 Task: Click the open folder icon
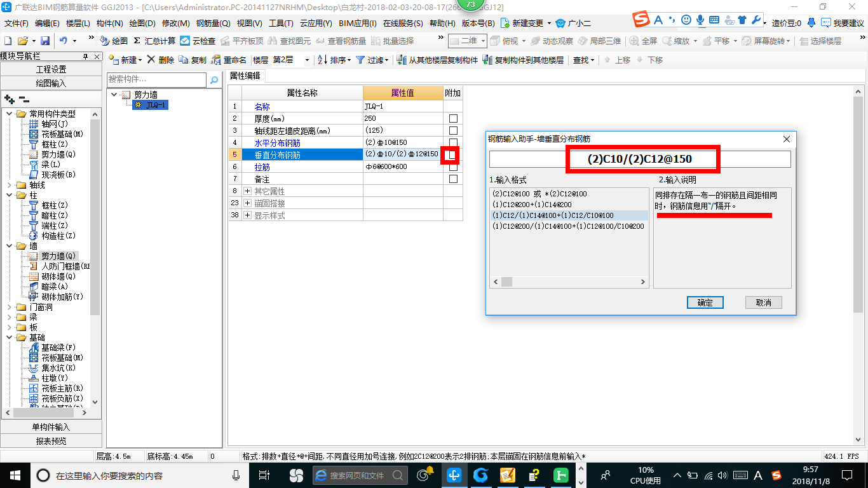tap(24, 41)
